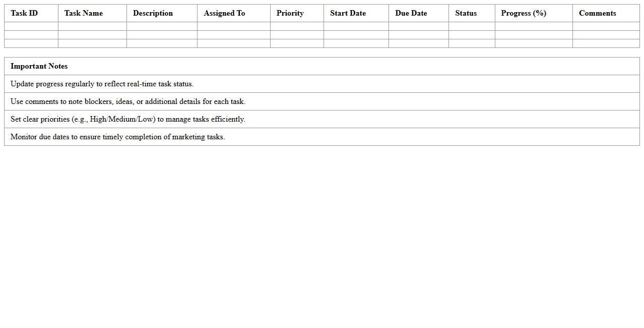The height and width of the screenshot is (328, 644).
Task: Select the Status column header
Action: [x=466, y=13]
